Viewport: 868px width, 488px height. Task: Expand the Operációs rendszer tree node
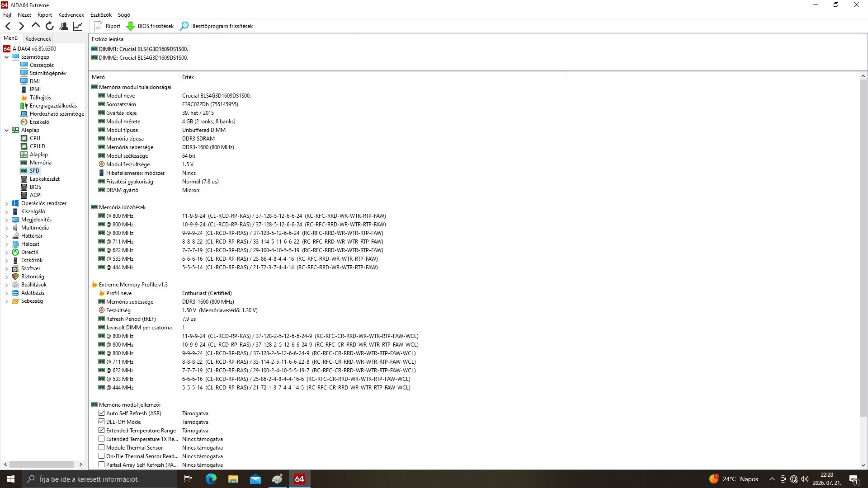(6, 204)
